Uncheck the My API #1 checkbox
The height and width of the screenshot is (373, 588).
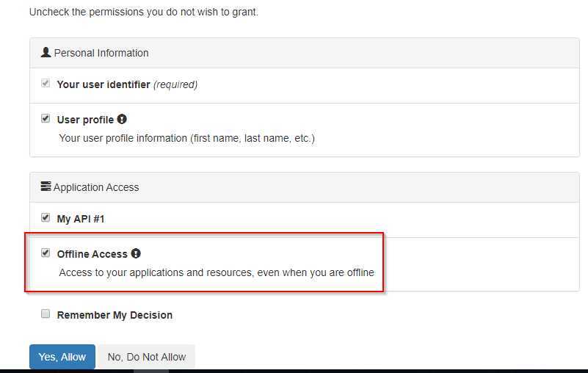tap(46, 217)
